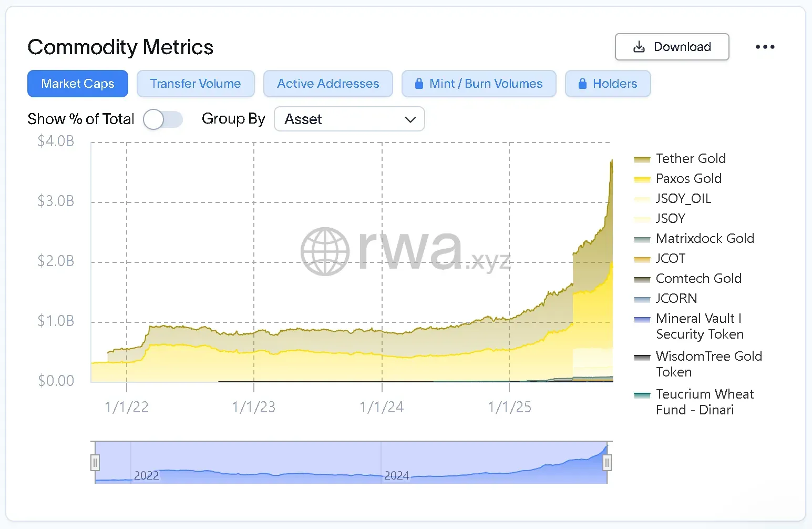
Task: Toggle Comtech Gold series visibility in legend
Action: coord(698,279)
